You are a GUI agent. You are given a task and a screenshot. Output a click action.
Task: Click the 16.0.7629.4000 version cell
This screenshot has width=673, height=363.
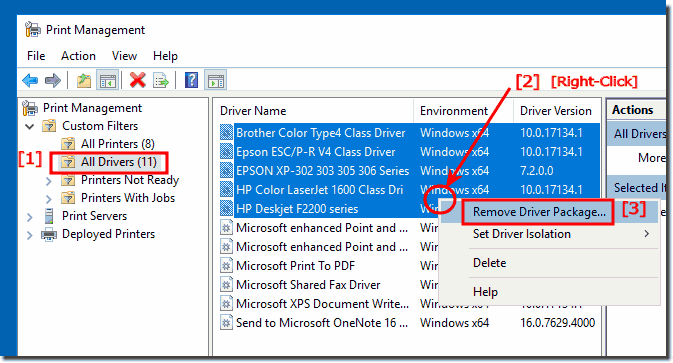click(558, 322)
